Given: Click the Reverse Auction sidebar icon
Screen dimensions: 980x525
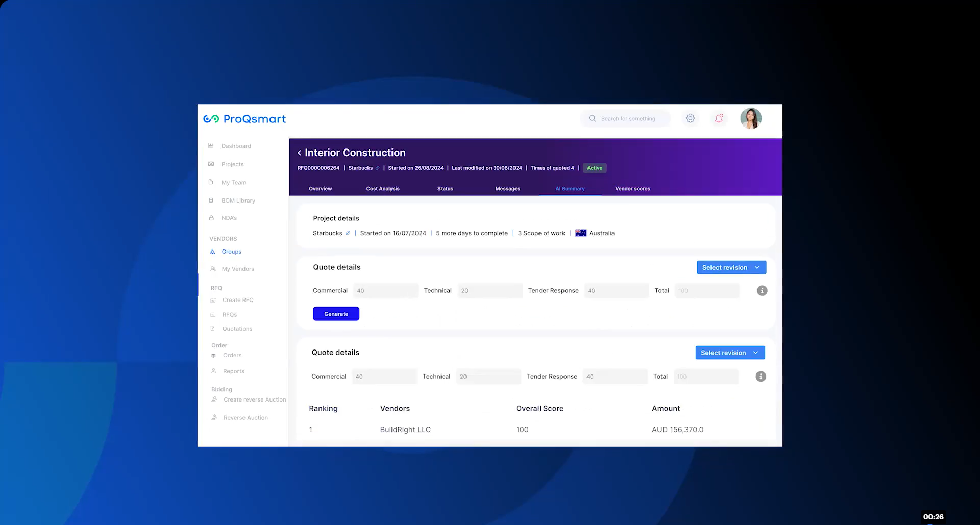Looking at the screenshot, I should point(214,417).
